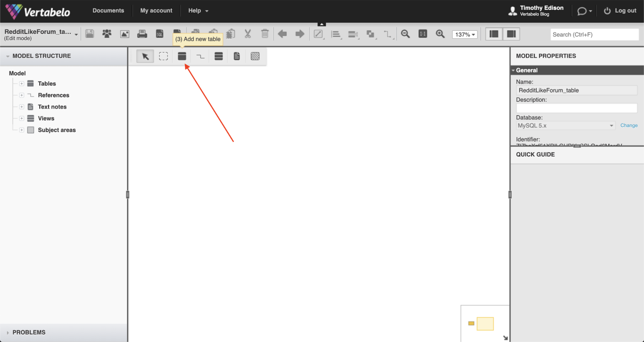Viewport: 644px width, 342px height.
Task: Collapse the top navigation bar arrow
Action: [321, 24]
